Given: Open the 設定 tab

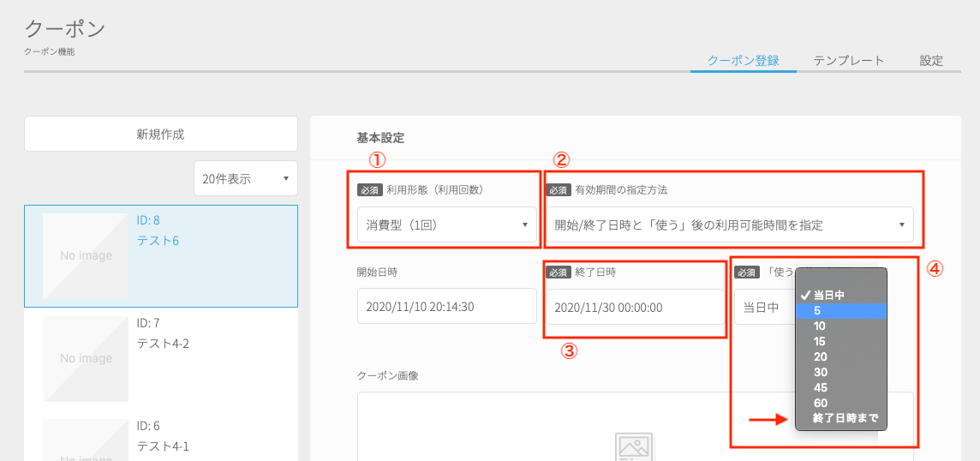Looking at the screenshot, I should 931,61.
